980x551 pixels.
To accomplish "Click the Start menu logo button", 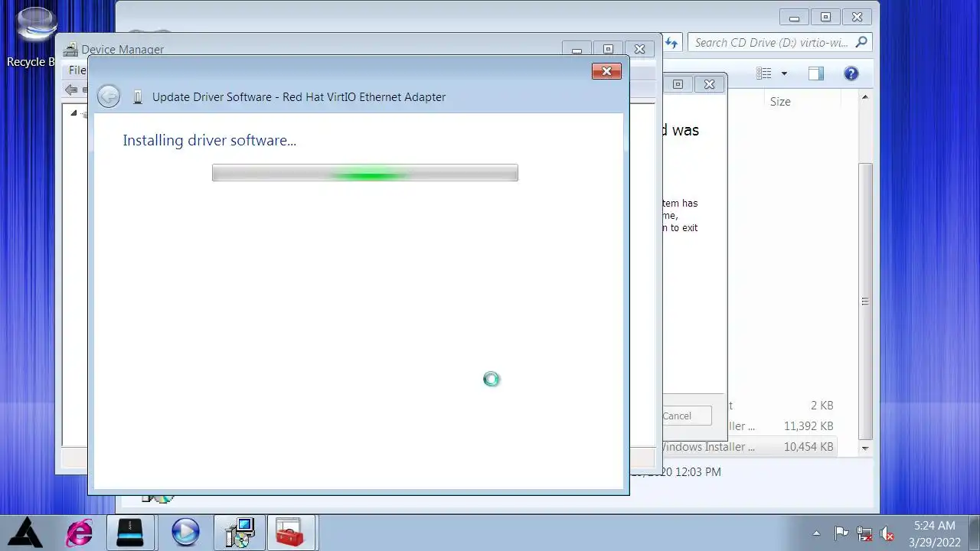I will (x=25, y=533).
